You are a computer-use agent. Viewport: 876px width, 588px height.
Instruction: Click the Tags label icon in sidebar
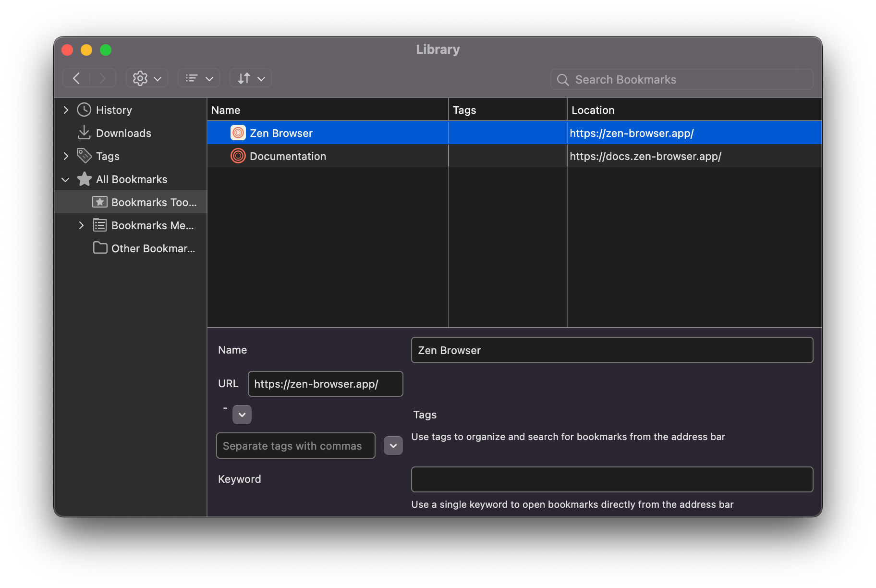coord(84,156)
